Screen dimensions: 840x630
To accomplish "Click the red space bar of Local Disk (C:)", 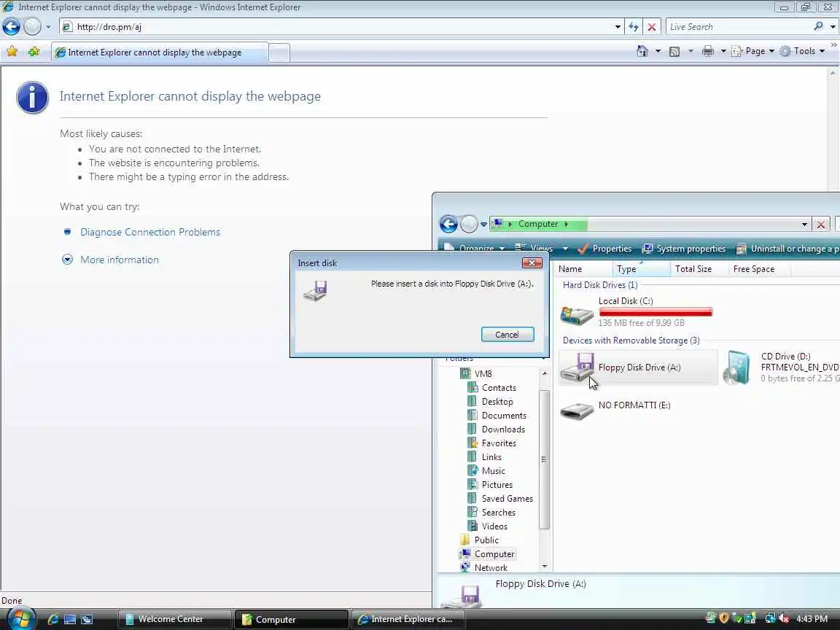I will [x=656, y=312].
